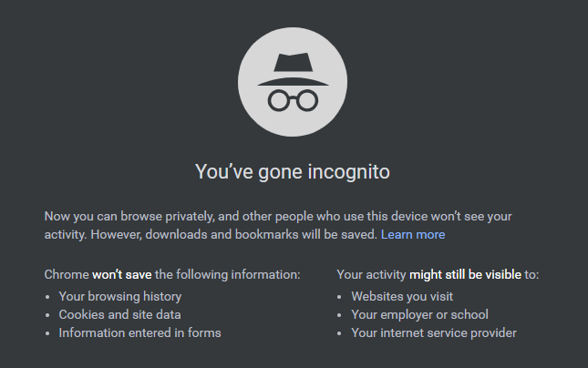Screen dimensions: 588x368
Task: Click the incognito glasses icon
Action: click(293, 100)
